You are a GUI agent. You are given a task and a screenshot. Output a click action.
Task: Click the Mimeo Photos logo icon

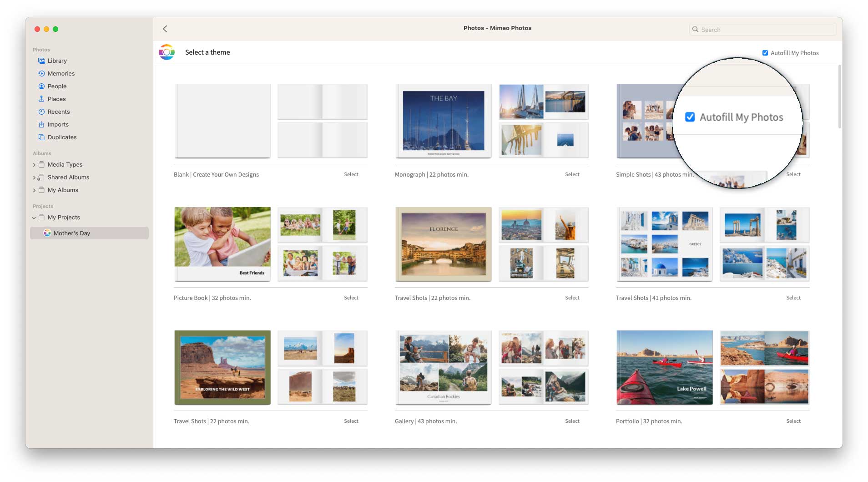167,52
